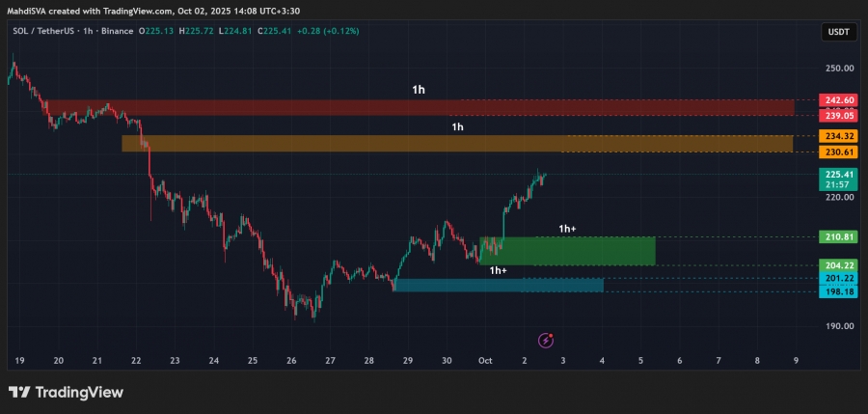The width and height of the screenshot is (868, 414).
Task: Open the USDT currency selector
Action: [838, 32]
